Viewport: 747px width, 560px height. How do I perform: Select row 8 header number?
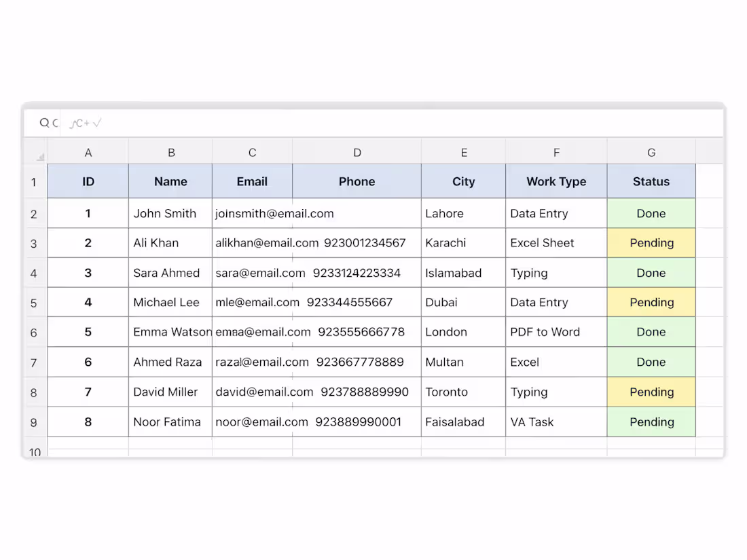tap(34, 392)
